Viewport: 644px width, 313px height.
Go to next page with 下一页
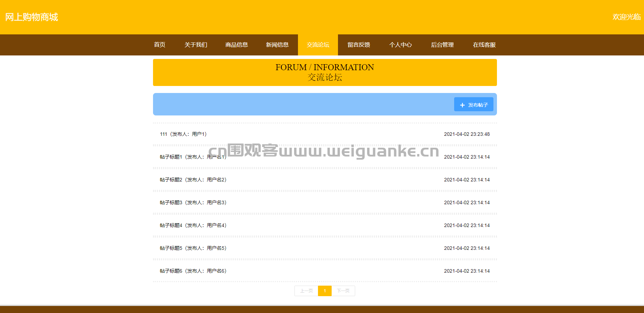pos(343,291)
